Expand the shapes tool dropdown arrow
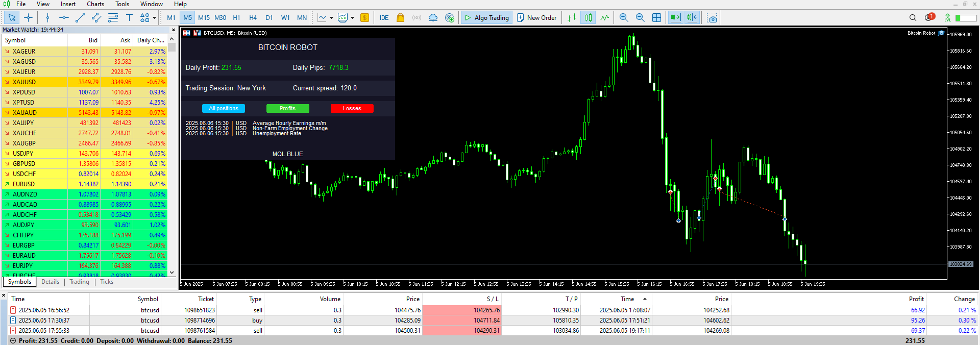The height and width of the screenshot is (345, 980). point(154,18)
